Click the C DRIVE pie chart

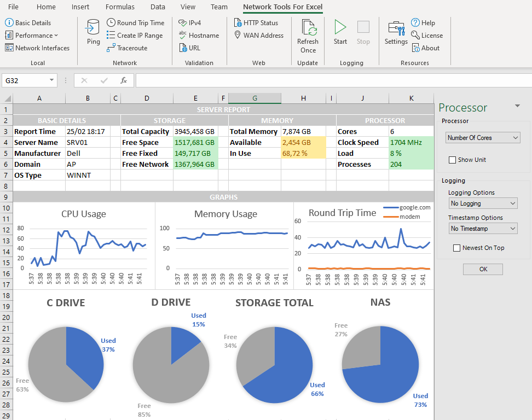click(x=66, y=365)
